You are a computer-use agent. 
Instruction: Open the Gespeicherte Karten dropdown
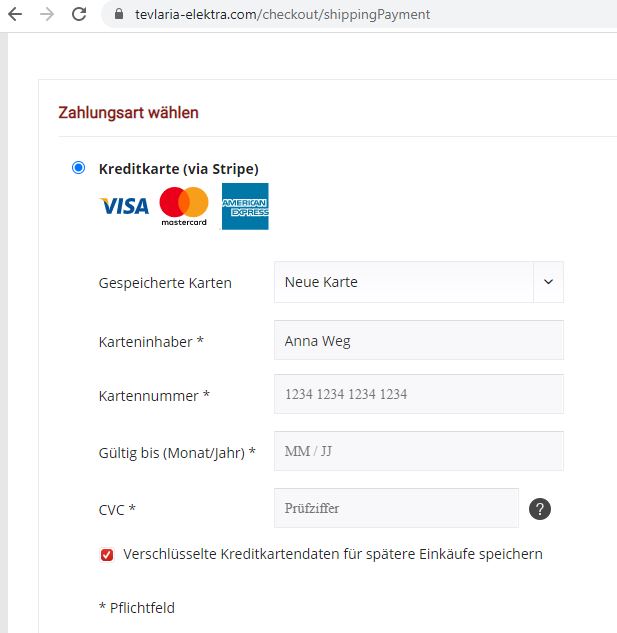tap(419, 282)
